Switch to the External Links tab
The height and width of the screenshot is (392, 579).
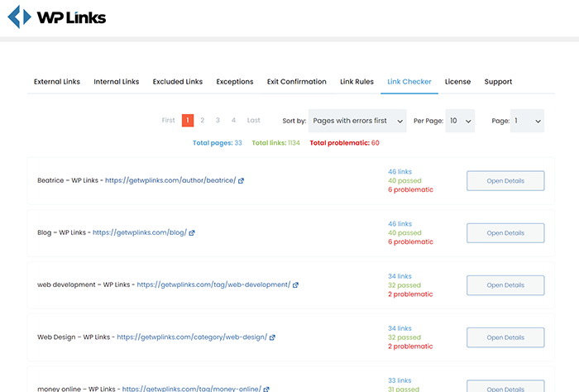[x=57, y=82]
